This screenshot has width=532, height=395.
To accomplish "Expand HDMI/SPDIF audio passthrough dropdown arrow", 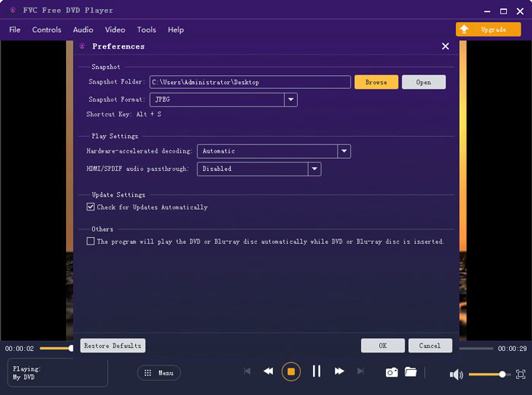I will pyautogui.click(x=315, y=169).
